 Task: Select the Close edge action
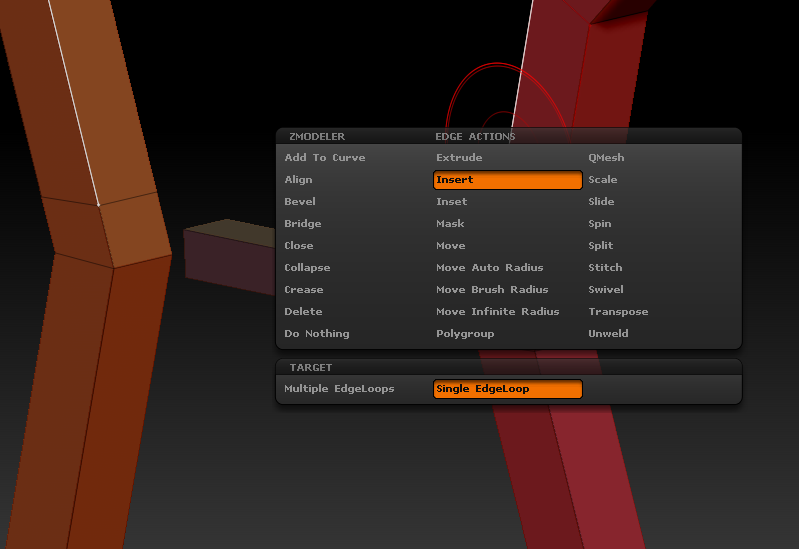tap(299, 245)
